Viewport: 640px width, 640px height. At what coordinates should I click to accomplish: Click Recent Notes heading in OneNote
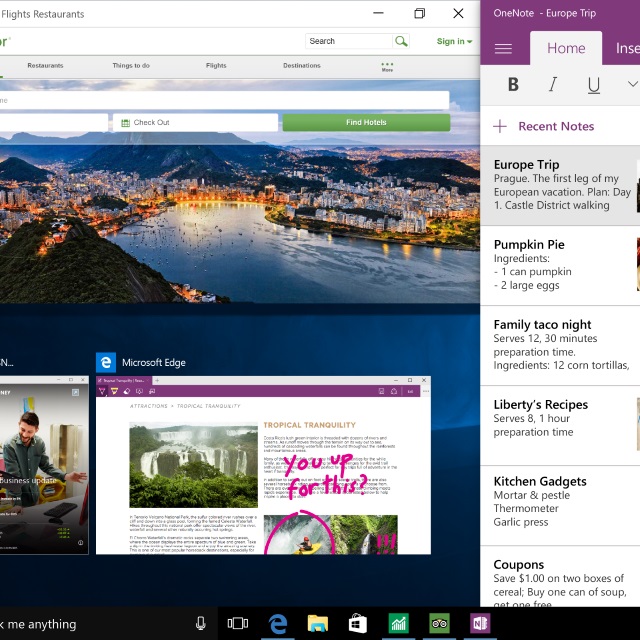pos(556,126)
